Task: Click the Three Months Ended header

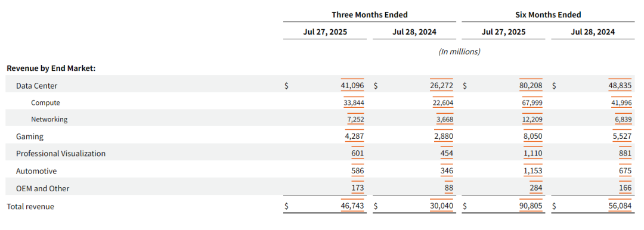Action: click(x=370, y=15)
